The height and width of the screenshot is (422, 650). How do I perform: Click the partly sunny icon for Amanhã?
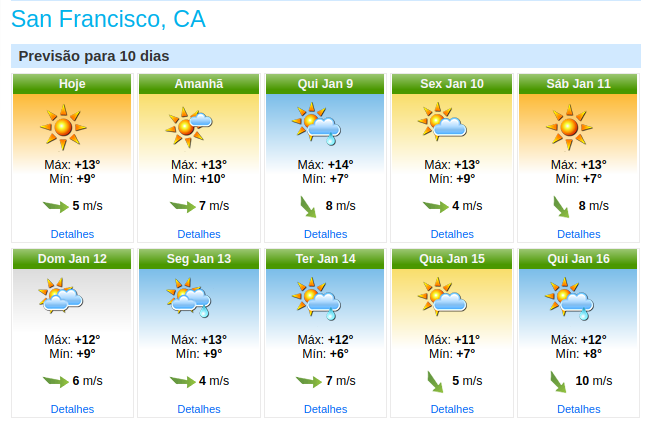189,127
